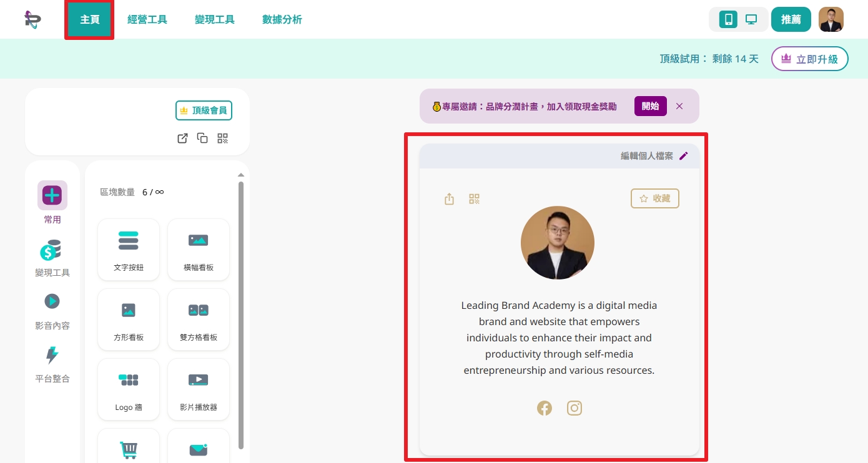The height and width of the screenshot is (463, 868).
Task: Add a 橫幅看板 banner block
Action: (x=199, y=250)
